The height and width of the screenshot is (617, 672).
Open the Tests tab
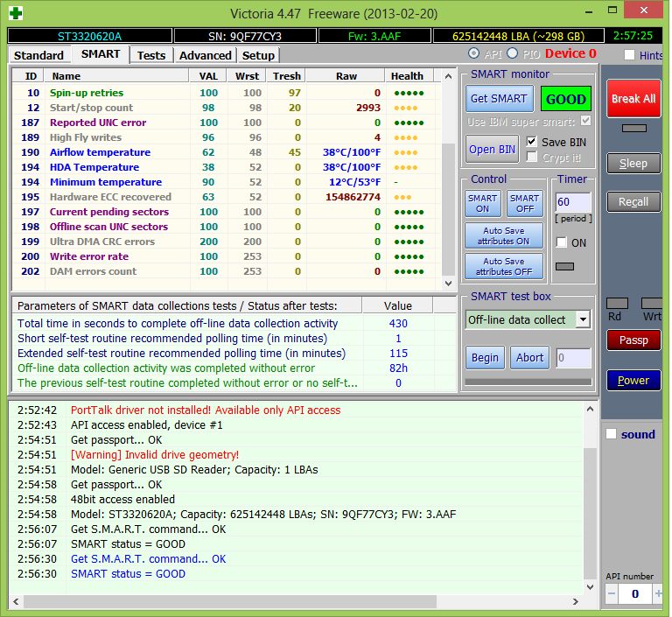[151, 55]
